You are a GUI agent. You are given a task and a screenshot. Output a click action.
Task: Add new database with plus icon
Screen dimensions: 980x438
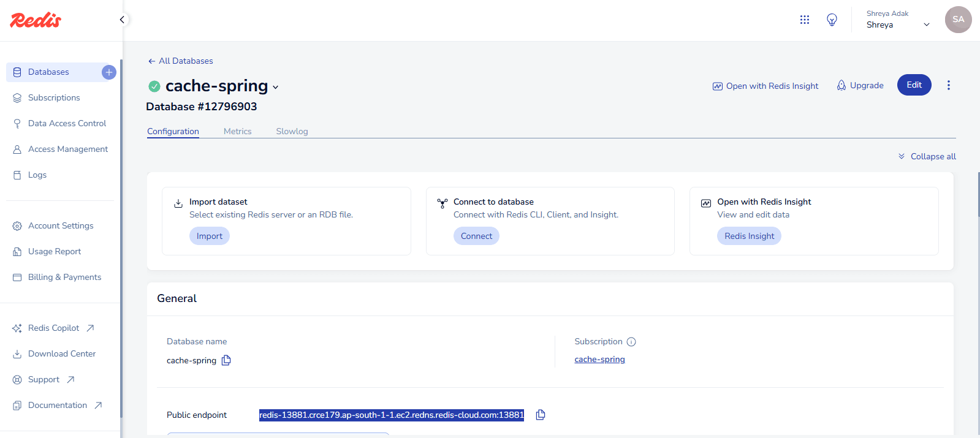(x=108, y=72)
